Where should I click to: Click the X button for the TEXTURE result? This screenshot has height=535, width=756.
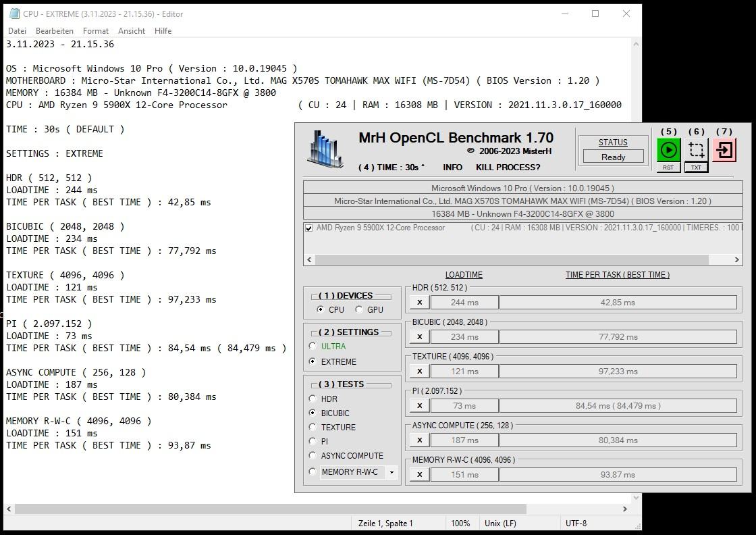pos(419,372)
